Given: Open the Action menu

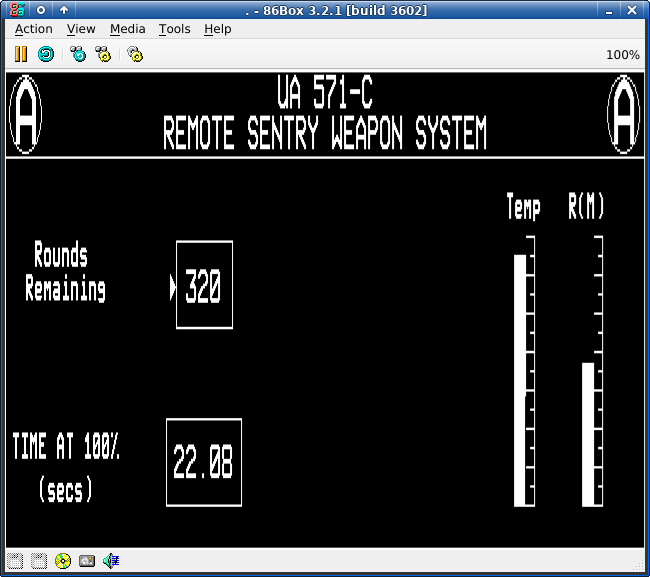Looking at the screenshot, I should [x=34, y=29].
